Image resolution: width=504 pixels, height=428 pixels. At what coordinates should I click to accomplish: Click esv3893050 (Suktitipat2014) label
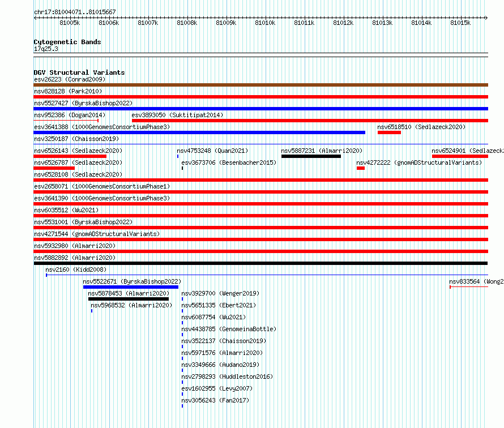point(177,115)
